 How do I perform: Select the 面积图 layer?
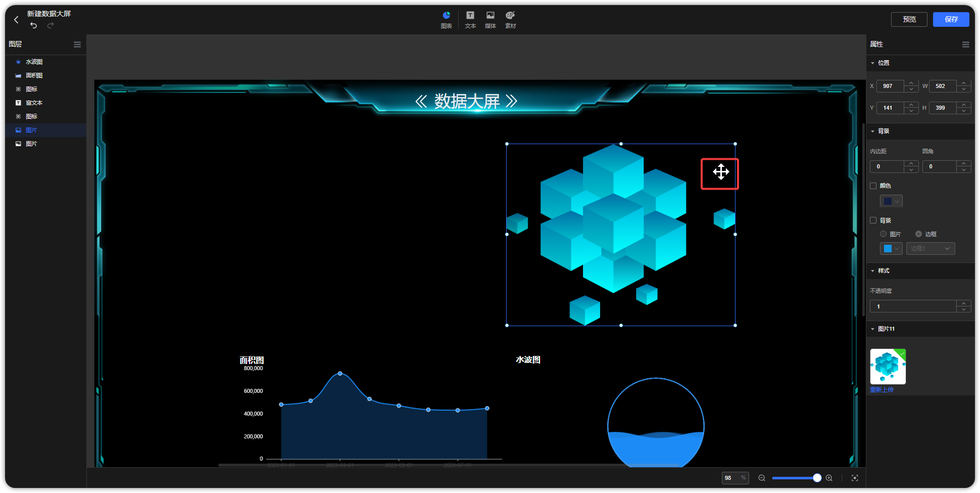pos(45,75)
